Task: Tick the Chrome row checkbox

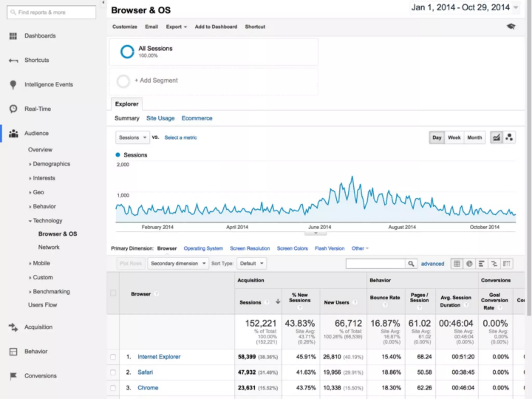Action: tap(113, 388)
